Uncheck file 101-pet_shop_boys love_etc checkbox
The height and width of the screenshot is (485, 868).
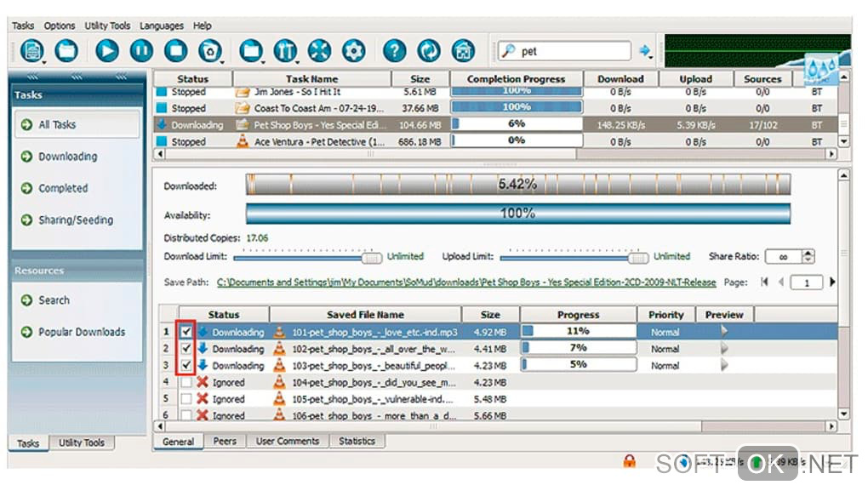click(186, 332)
